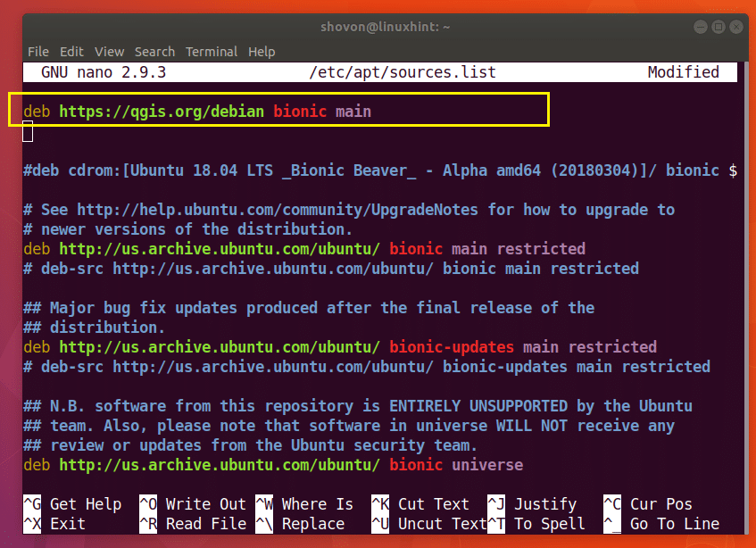Click 'bionic' on the qgis.org line
The height and width of the screenshot is (548, 756).
point(300,112)
